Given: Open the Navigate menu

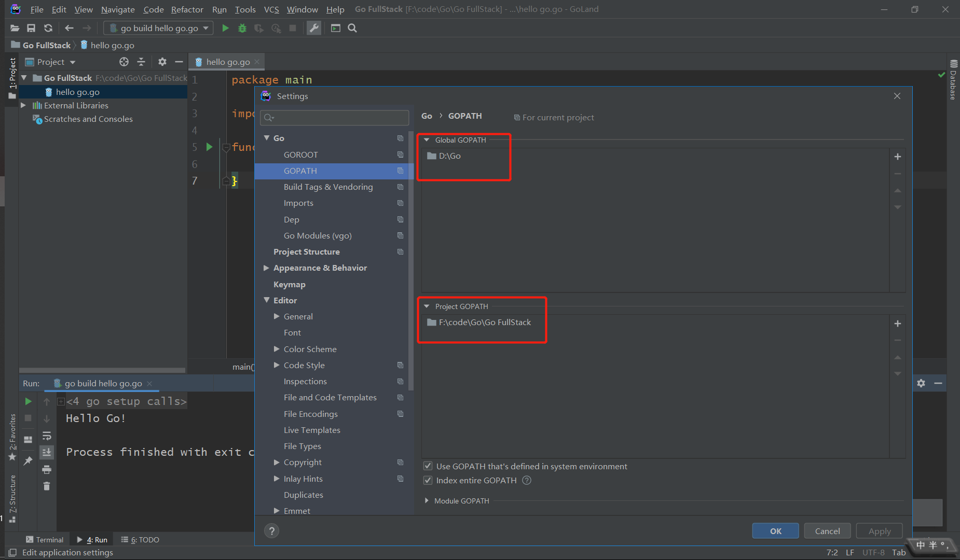Looking at the screenshot, I should [x=118, y=9].
